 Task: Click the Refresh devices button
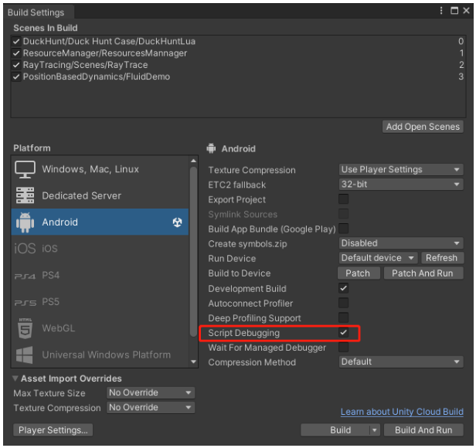[x=441, y=258]
